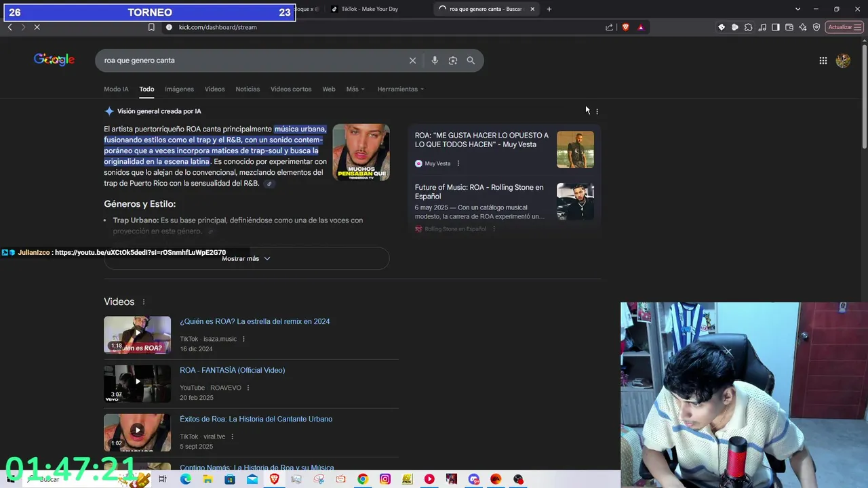Open the JulianIzco youtu.be chat link

pyautogui.click(x=140, y=253)
